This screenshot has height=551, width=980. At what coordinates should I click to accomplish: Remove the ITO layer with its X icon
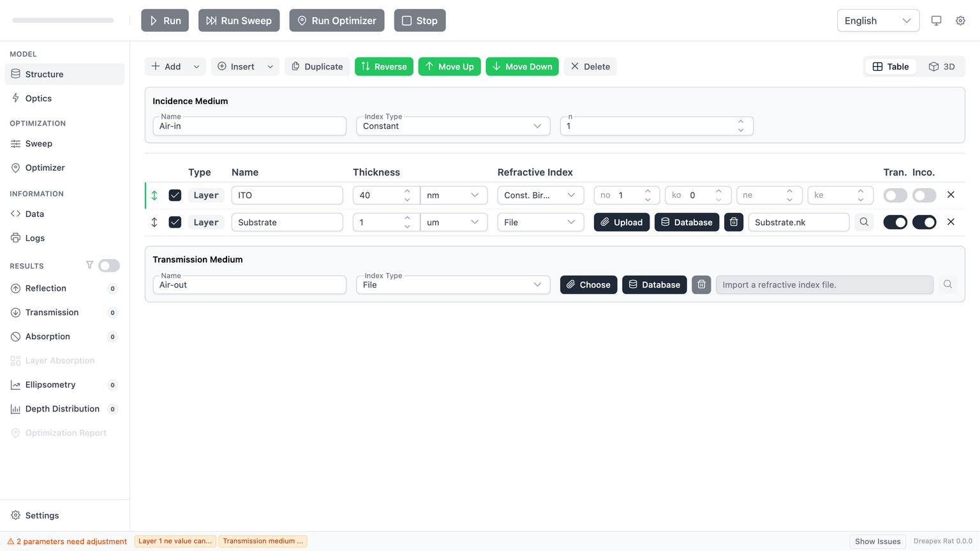pyautogui.click(x=951, y=195)
